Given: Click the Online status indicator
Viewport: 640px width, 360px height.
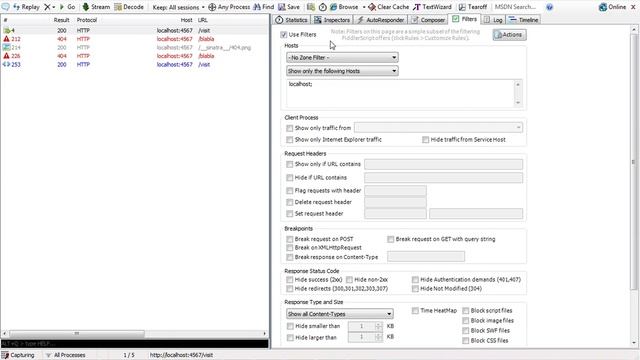Looking at the screenshot, I should pos(612,7).
